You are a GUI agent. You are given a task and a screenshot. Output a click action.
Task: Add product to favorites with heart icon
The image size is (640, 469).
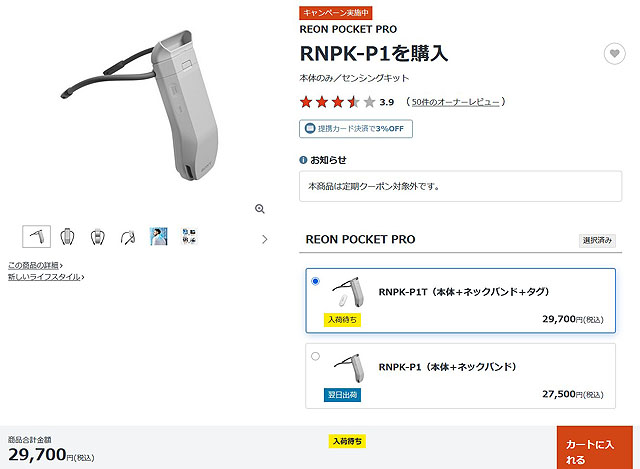point(614,53)
